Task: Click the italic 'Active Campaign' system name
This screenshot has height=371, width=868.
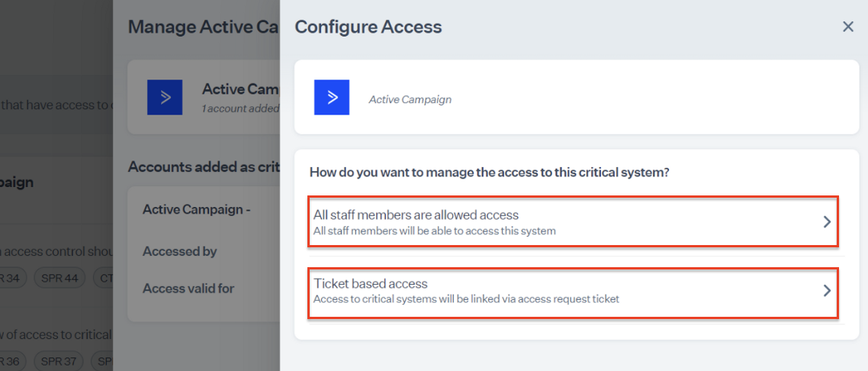Action: click(410, 99)
